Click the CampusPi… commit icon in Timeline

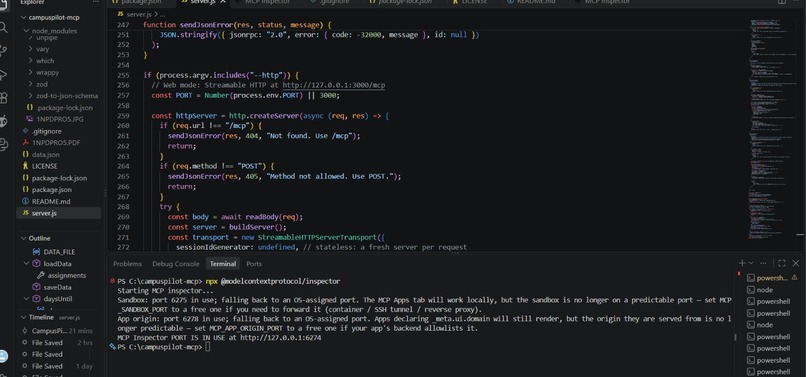tap(25, 331)
